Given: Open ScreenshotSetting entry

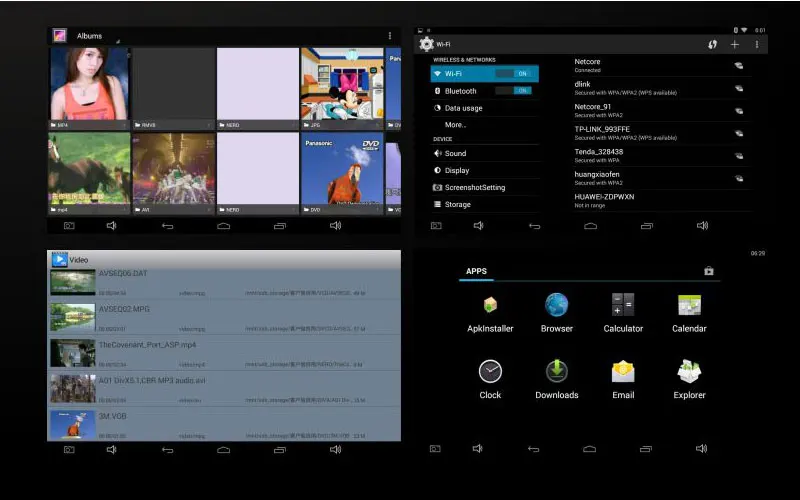Looking at the screenshot, I should point(485,187).
